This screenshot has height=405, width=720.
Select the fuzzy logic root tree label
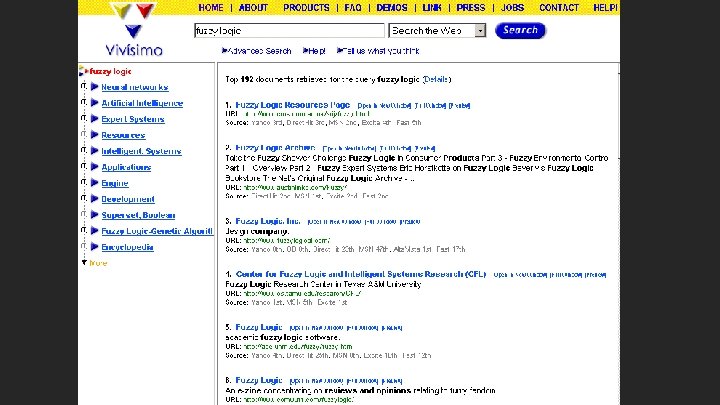(110, 71)
